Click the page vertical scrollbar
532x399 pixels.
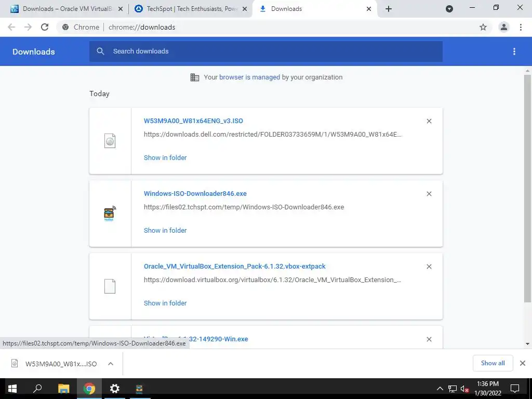click(527, 188)
